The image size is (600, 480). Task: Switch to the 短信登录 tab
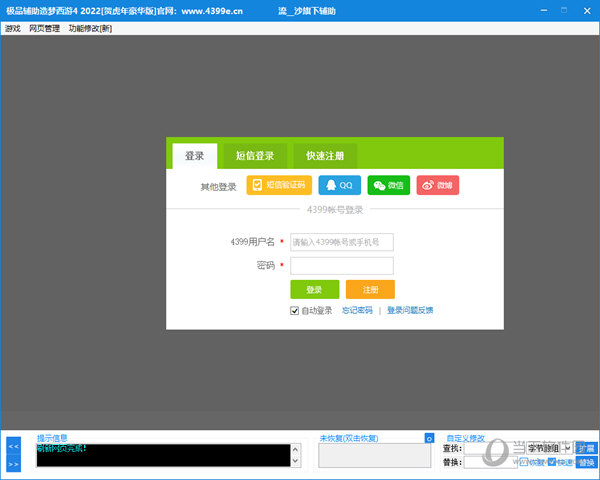click(255, 156)
